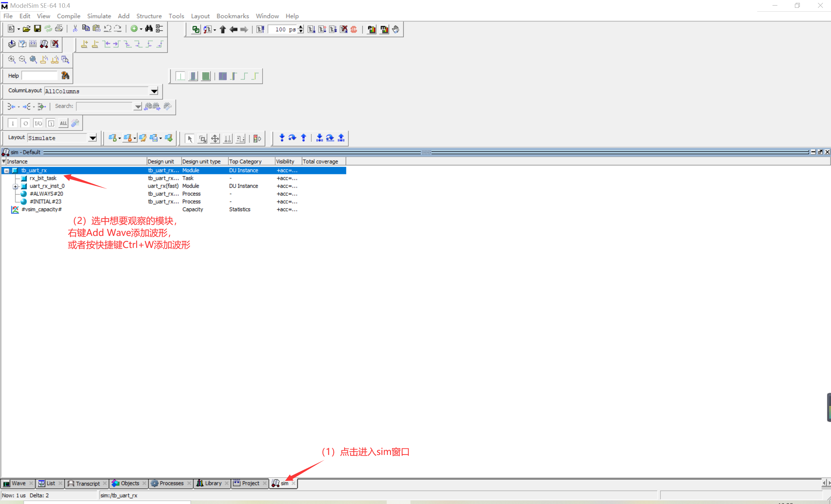The width and height of the screenshot is (831, 504).
Task: Click inside the 100 ps run length field
Action: [283, 29]
